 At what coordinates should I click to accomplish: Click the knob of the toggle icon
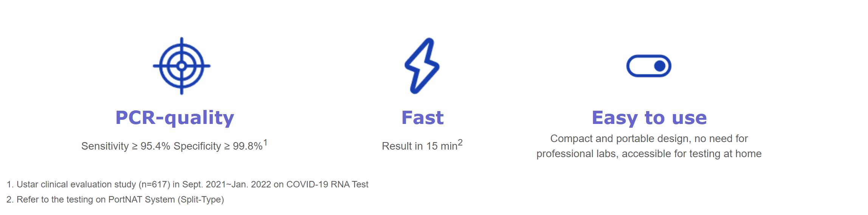tap(660, 66)
